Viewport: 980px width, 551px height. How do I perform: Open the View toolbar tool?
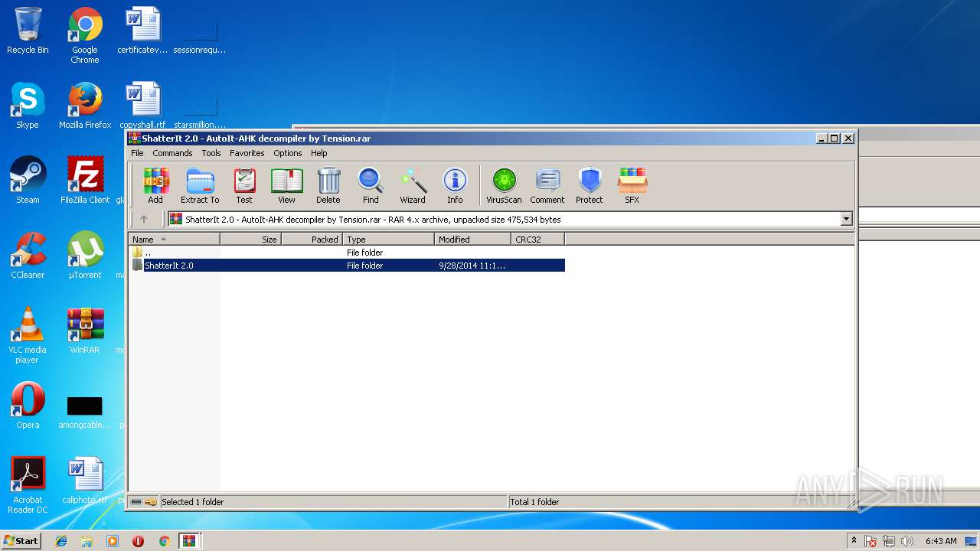(286, 186)
